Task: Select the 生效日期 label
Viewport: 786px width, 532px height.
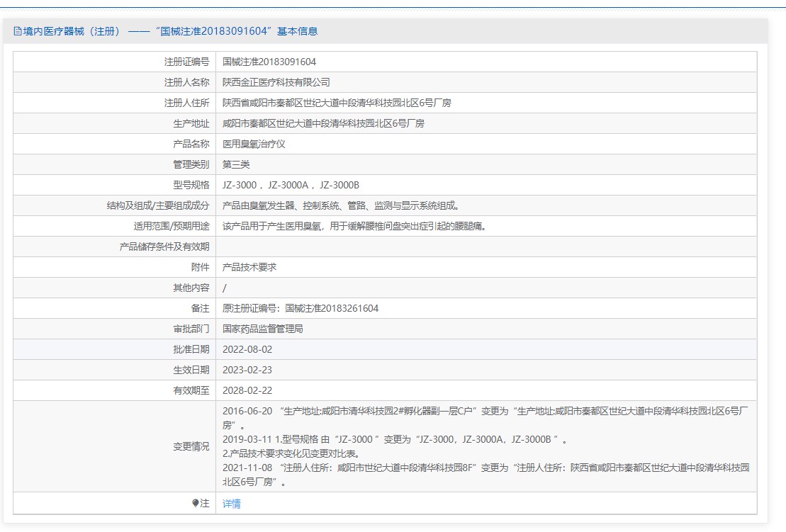Action: point(191,370)
